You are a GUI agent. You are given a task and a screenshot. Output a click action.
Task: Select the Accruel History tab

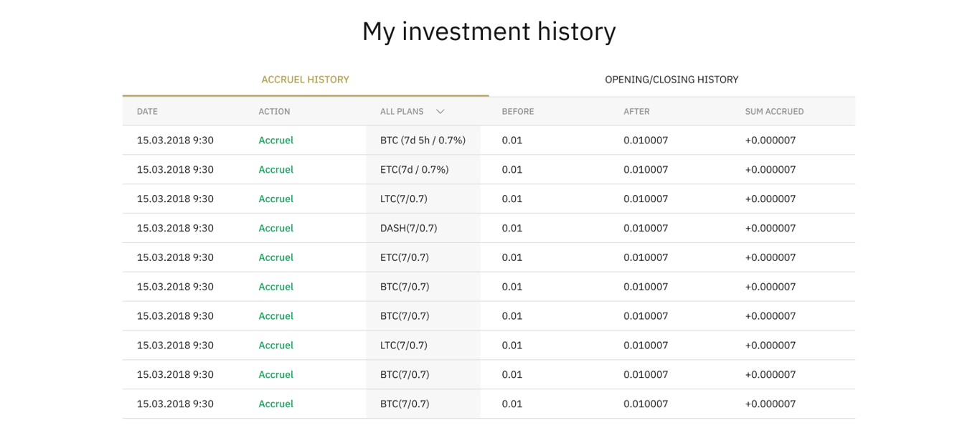305,80
